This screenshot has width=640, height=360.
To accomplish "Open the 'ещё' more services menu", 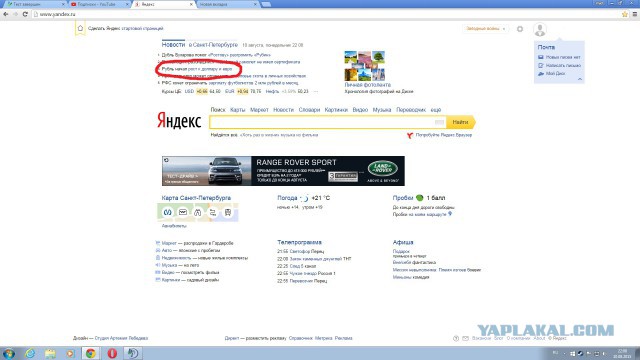I will (x=436, y=110).
